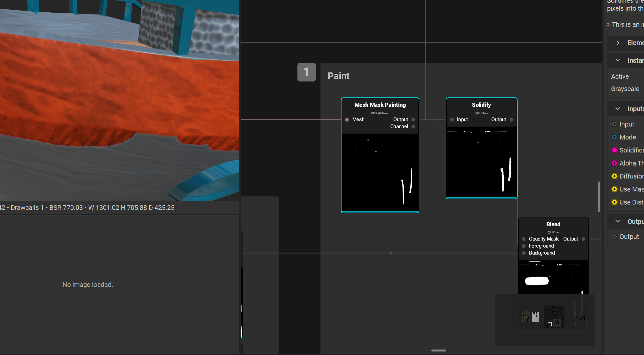Click the Channel port on Mesh Mask Painting
The height and width of the screenshot is (355, 644).
pos(413,126)
